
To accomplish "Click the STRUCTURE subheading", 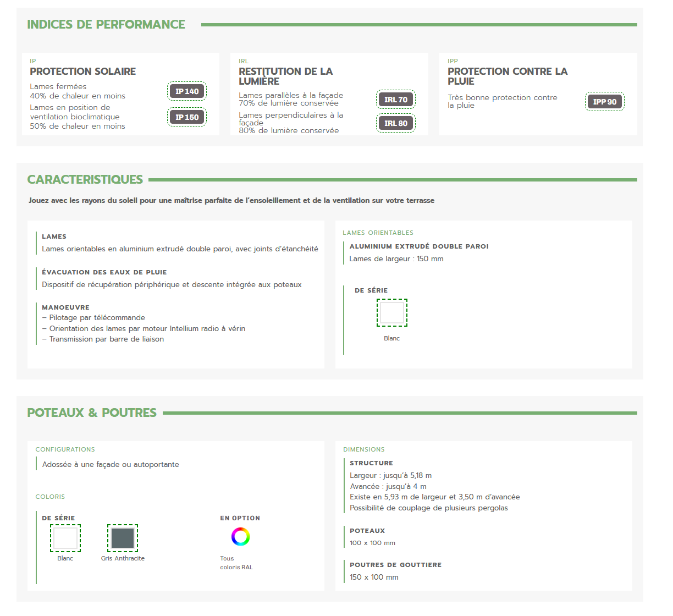I will pos(372,463).
